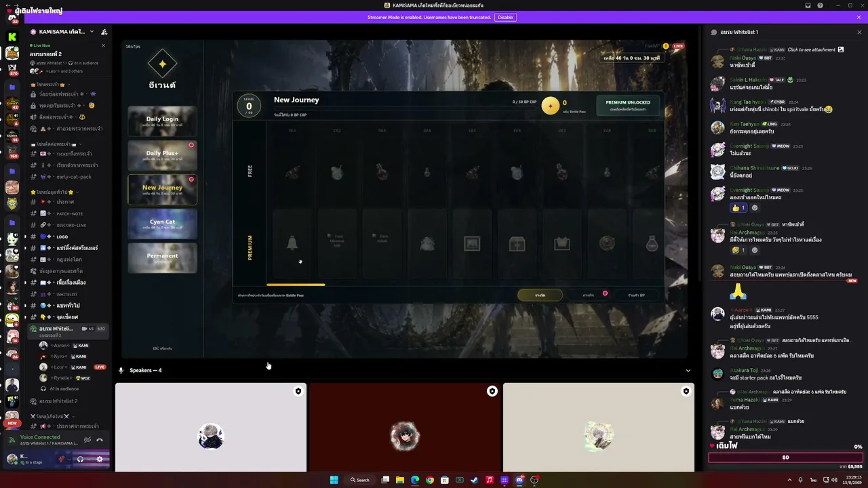This screenshot has height=488, width=868.
Task: Click the premium chest reward
Action: tap(517, 243)
